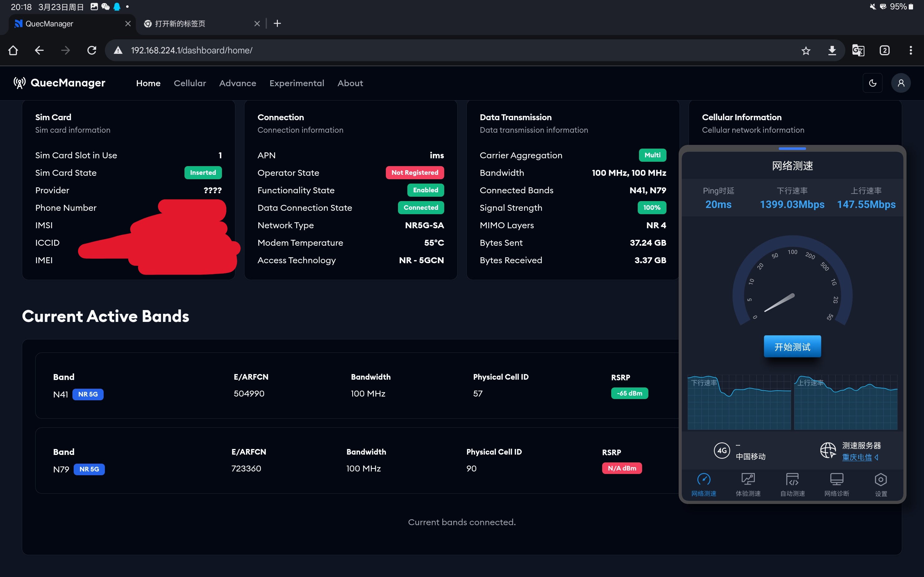924x577 pixels.
Task: Click the NR 5G badge next to N41
Action: tap(88, 394)
